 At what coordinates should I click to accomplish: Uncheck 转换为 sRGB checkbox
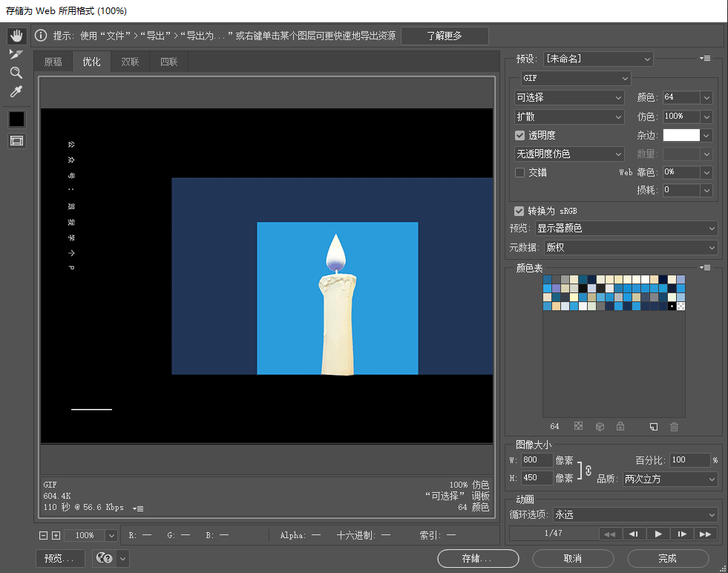point(519,211)
